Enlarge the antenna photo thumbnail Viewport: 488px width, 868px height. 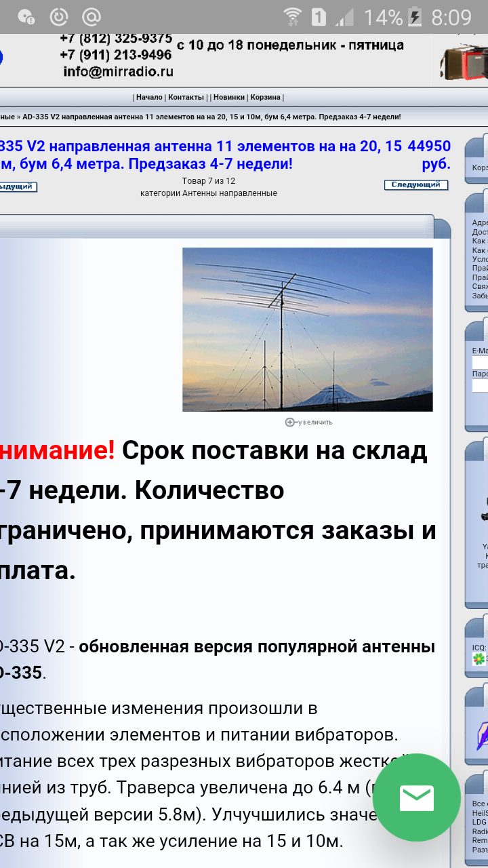(307, 329)
